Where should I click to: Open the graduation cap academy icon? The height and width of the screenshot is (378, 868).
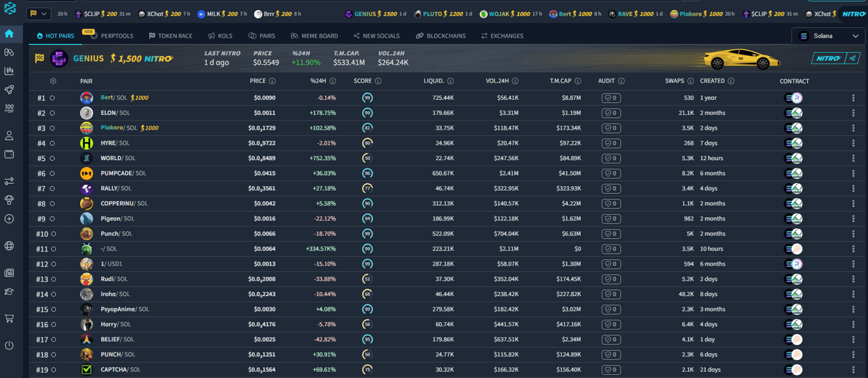tap(9, 292)
